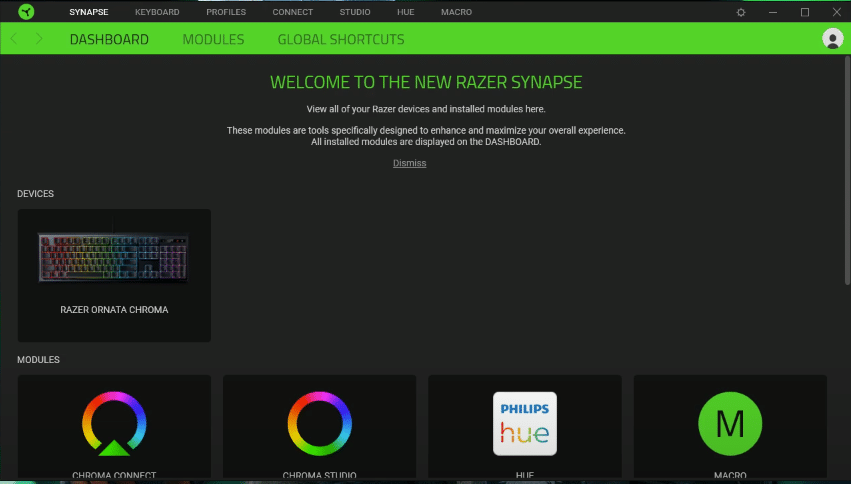
Task: Open the Macro module icon
Action: click(x=730, y=424)
